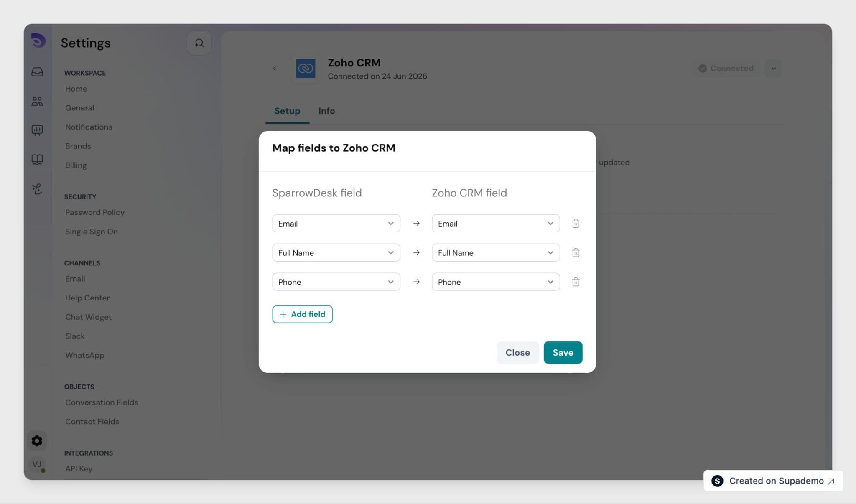Open API Key integration settings
Viewport: 856px width, 504px height.
(79, 469)
